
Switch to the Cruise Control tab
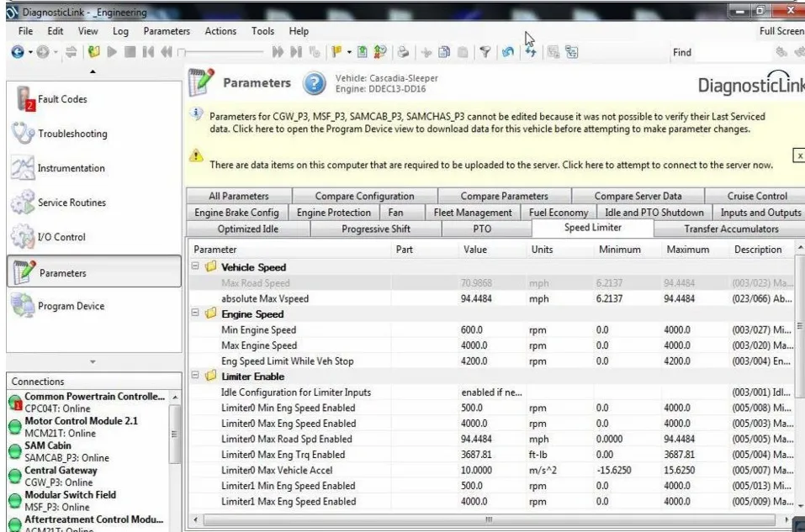coord(757,196)
